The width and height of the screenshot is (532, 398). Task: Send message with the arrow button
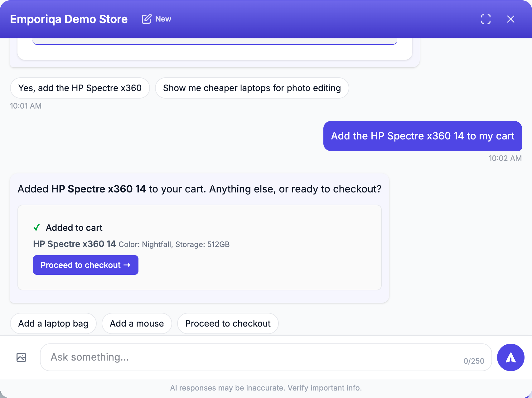point(510,357)
